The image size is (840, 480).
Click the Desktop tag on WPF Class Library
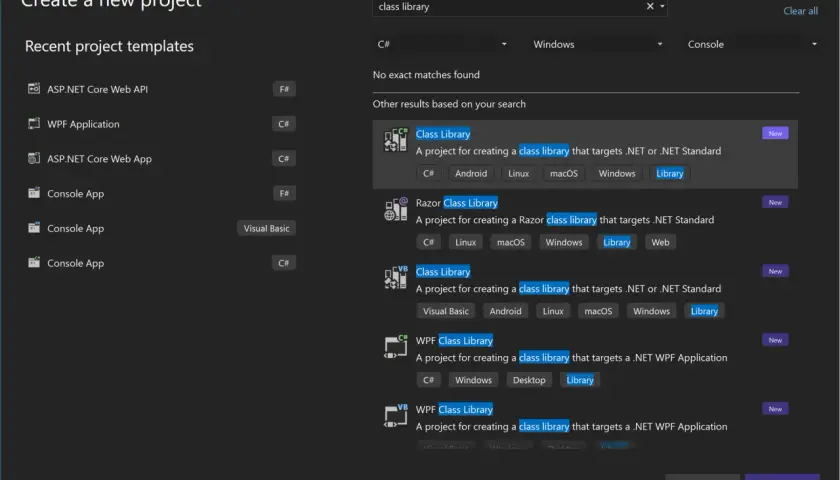click(529, 380)
